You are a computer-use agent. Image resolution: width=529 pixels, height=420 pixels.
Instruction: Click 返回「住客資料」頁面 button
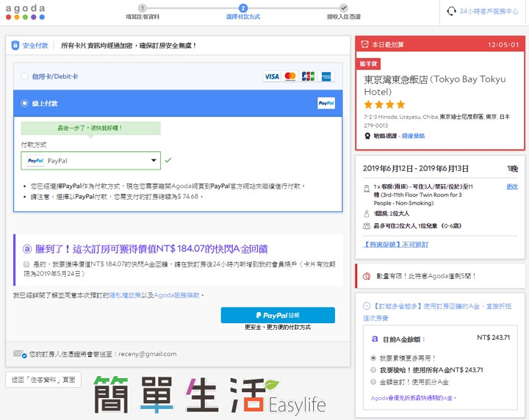(43, 380)
